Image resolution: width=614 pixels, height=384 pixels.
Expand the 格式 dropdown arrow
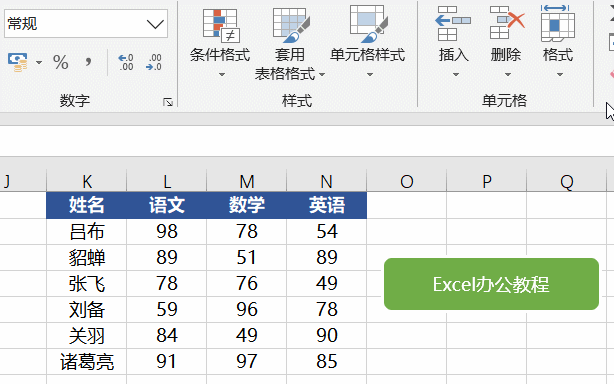(x=560, y=74)
